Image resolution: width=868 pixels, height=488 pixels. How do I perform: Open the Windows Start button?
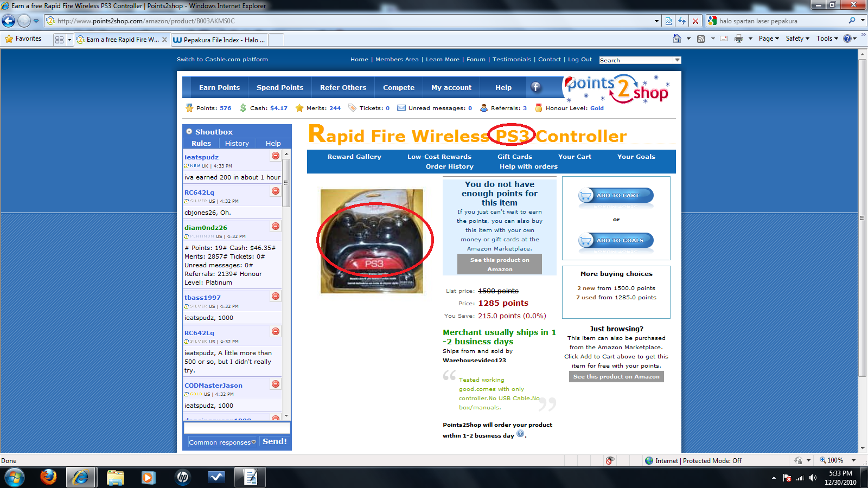pyautogui.click(x=14, y=478)
